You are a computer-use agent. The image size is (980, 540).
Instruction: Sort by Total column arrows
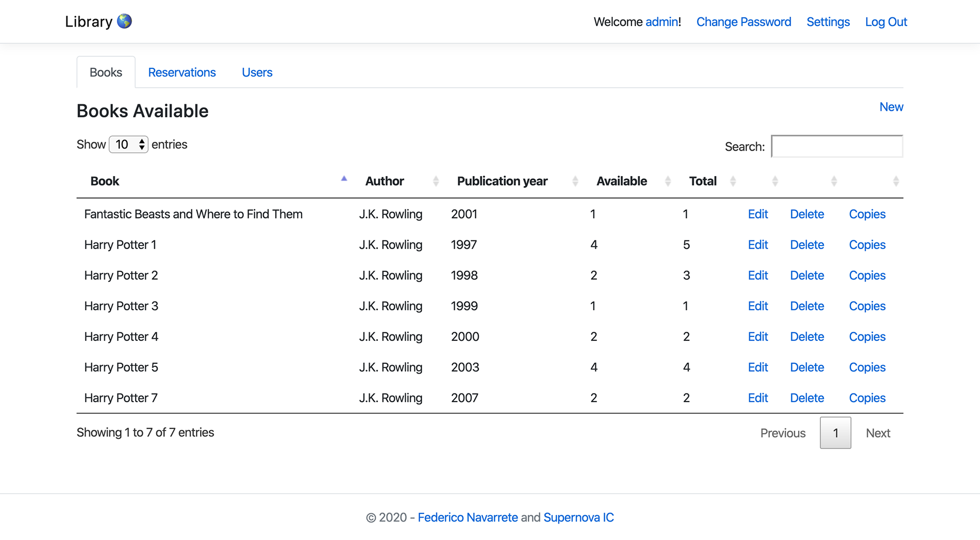(x=732, y=181)
